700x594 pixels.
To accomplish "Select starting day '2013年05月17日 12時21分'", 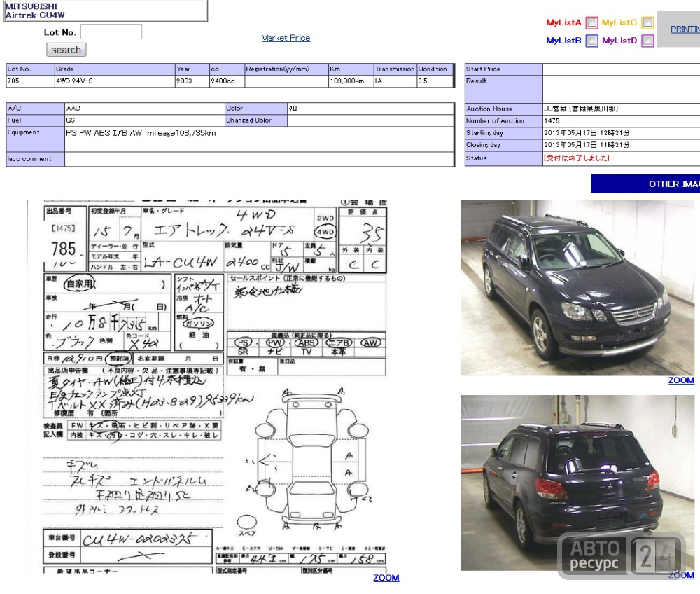I will pos(587,132).
